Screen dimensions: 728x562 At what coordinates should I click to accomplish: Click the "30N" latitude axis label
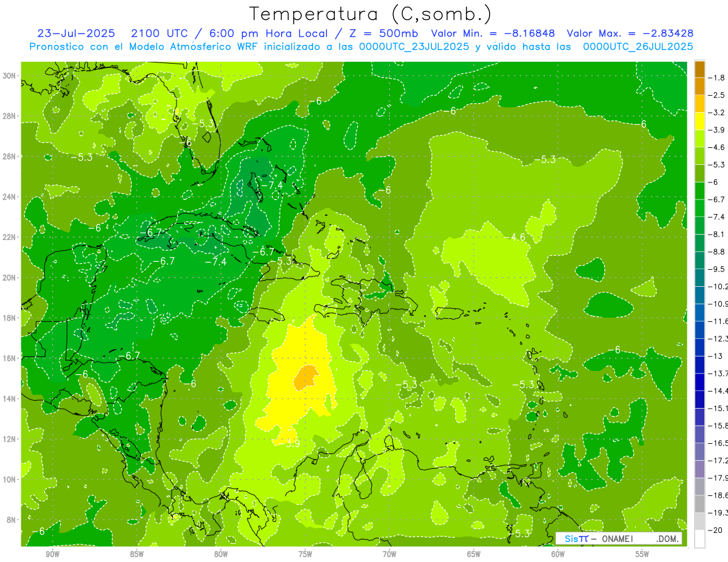point(10,76)
